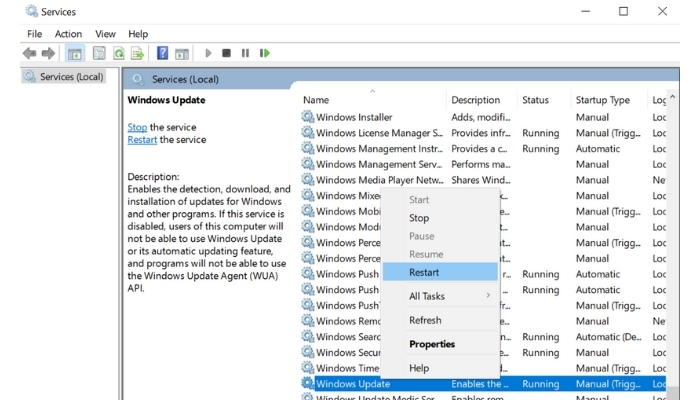This screenshot has width=700, height=400.
Task: Click the Restart Service toolbar icon
Action: coord(265,53)
